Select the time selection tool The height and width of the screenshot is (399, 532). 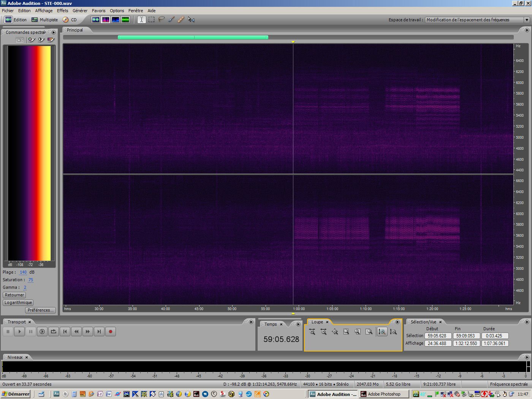point(141,19)
